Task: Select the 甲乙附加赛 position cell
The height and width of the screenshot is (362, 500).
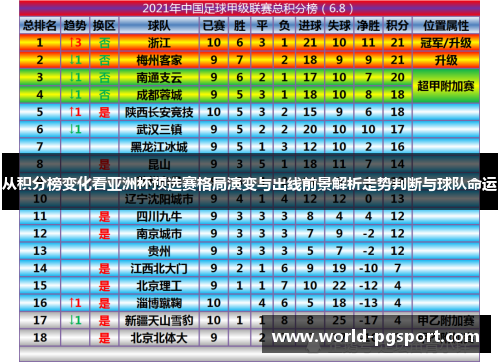Action: 446,320
